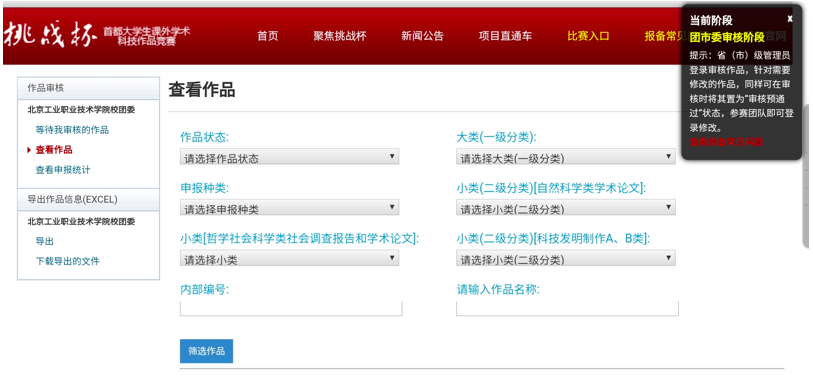
Task: Click the 挑战杯 logo
Action: pyautogui.click(x=50, y=36)
